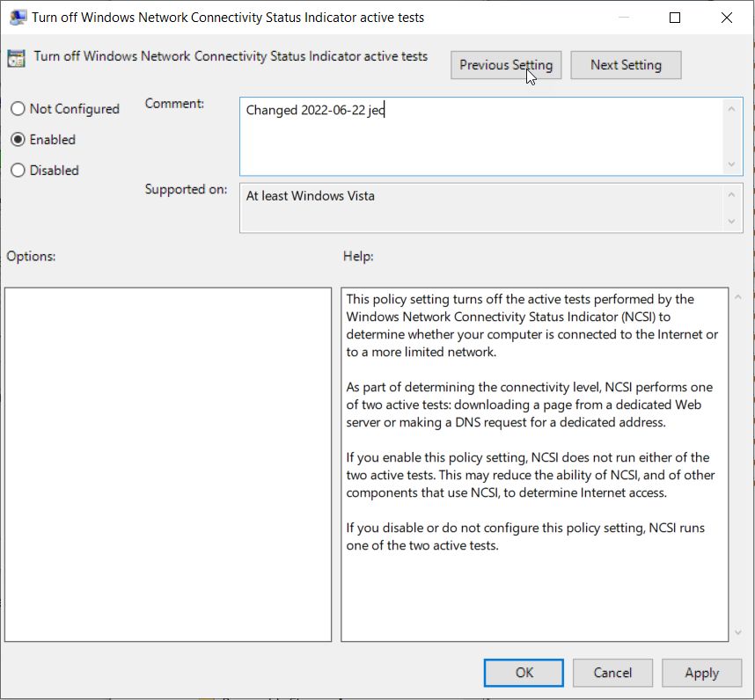Close the dialog with the X button
The image size is (755, 700).
[726, 18]
